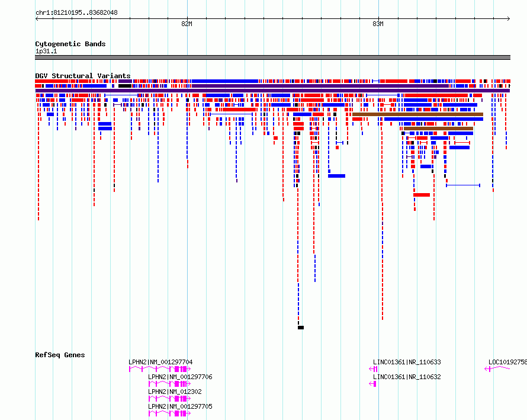Select the RefSeq Genes track title
Image resolution: width=527 pixels, height=420 pixels.
click(60, 355)
